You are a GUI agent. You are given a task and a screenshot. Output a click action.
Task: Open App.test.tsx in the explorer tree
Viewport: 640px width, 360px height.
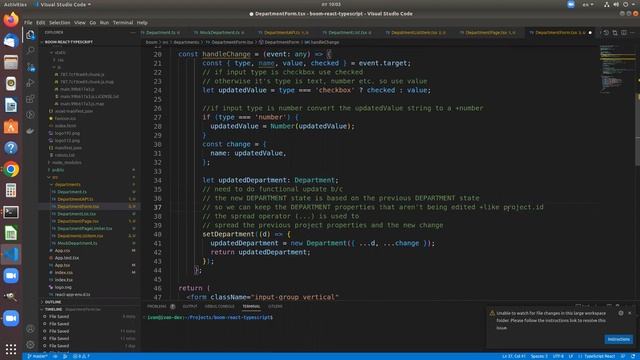67,258
